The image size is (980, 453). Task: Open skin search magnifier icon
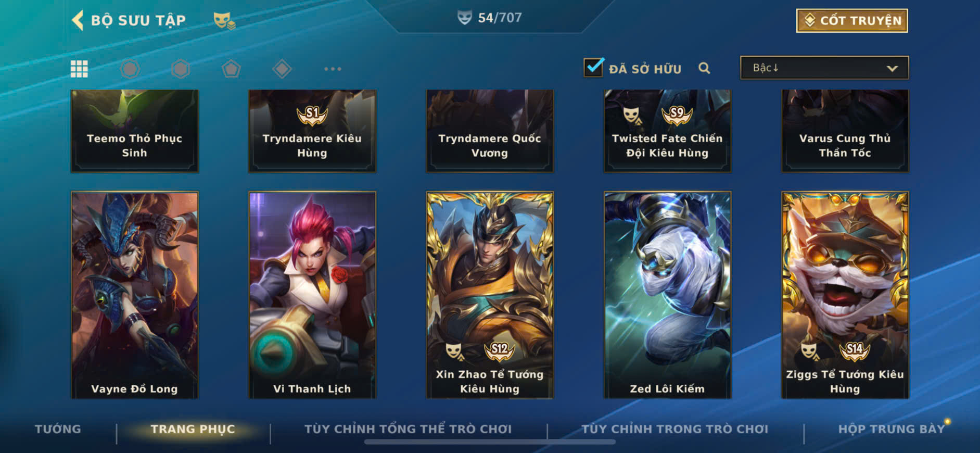pos(704,68)
